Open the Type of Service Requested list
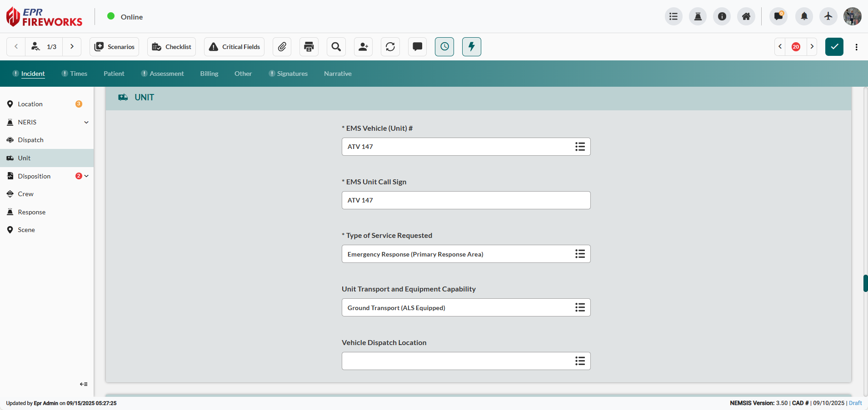868x410 pixels. 580,254
